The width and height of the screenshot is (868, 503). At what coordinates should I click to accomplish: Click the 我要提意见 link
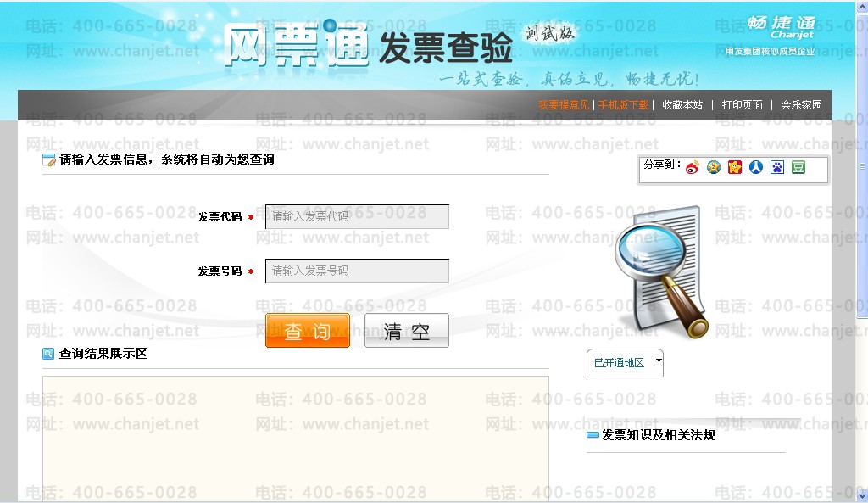click(x=564, y=104)
